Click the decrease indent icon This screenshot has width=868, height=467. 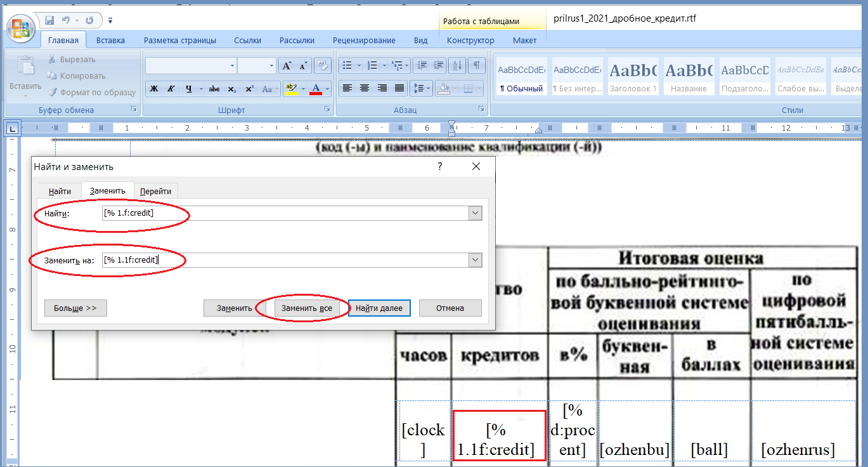coord(422,65)
